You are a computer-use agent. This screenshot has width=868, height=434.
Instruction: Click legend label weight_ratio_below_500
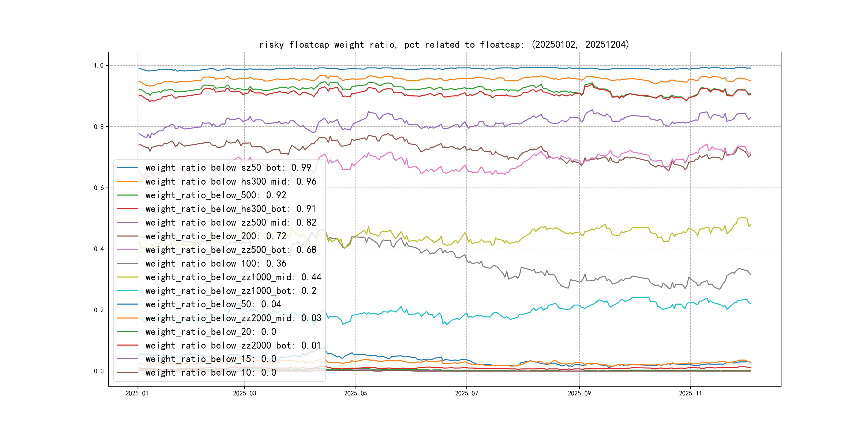click(x=216, y=195)
